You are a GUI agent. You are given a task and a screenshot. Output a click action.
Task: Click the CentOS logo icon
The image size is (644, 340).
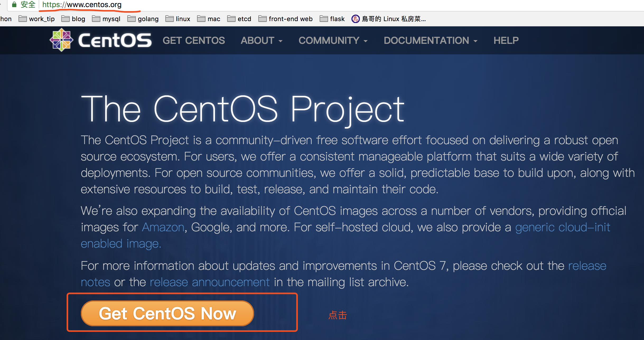[61, 40]
